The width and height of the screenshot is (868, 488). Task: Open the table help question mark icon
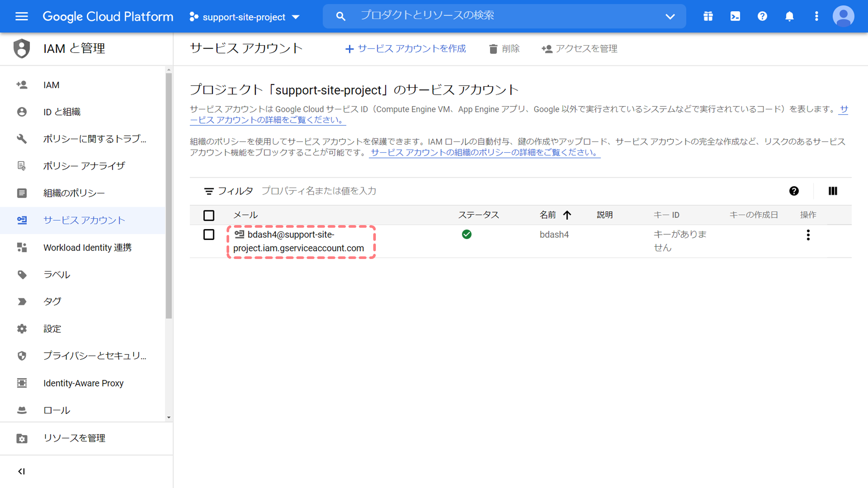[794, 191]
